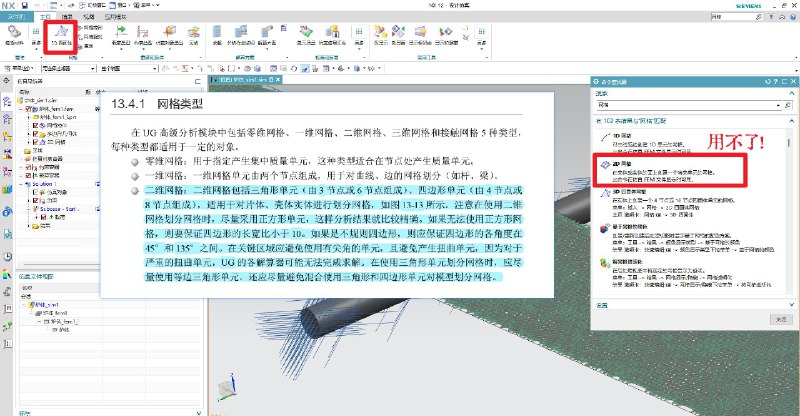The height and width of the screenshot is (416, 800).
Task: Click the 关闭 button in Command Finder
Action: pos(781,320)
